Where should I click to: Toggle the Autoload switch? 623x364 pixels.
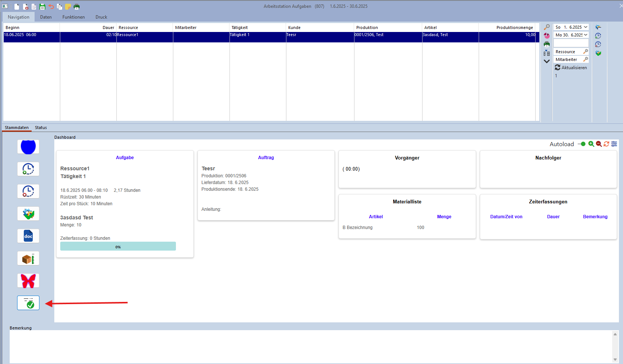tap(582, 144)
